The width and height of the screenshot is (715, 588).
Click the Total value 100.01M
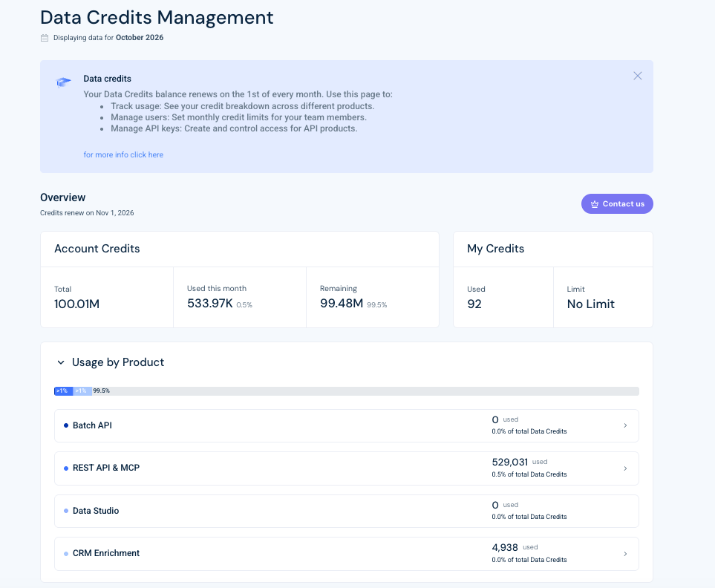coord(76,304)
